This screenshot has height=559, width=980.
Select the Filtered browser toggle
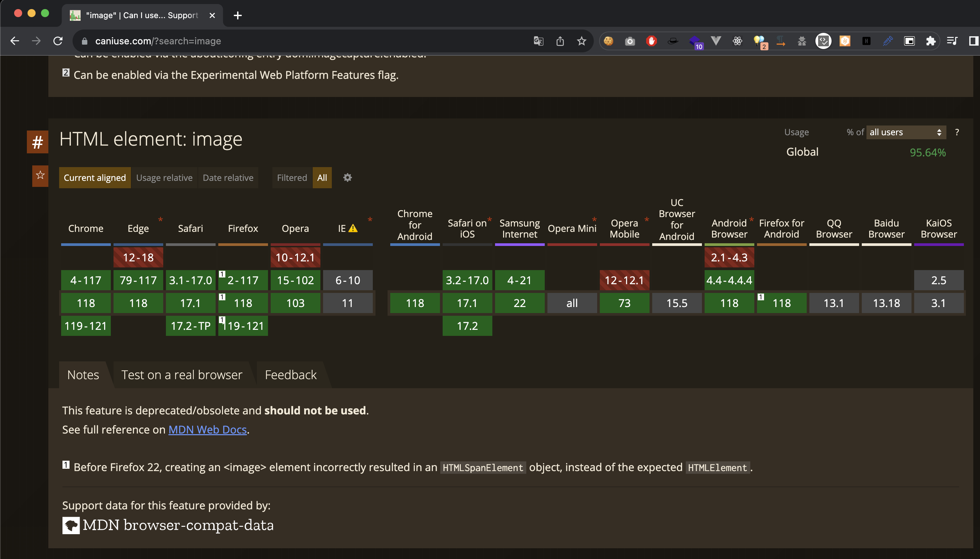point(292,178)
